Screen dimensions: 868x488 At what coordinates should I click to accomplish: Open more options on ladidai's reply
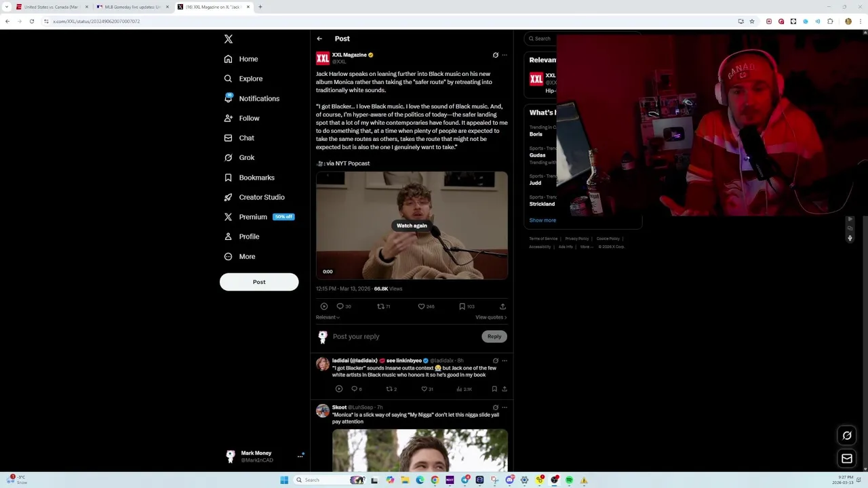click(x=504, y=361)
